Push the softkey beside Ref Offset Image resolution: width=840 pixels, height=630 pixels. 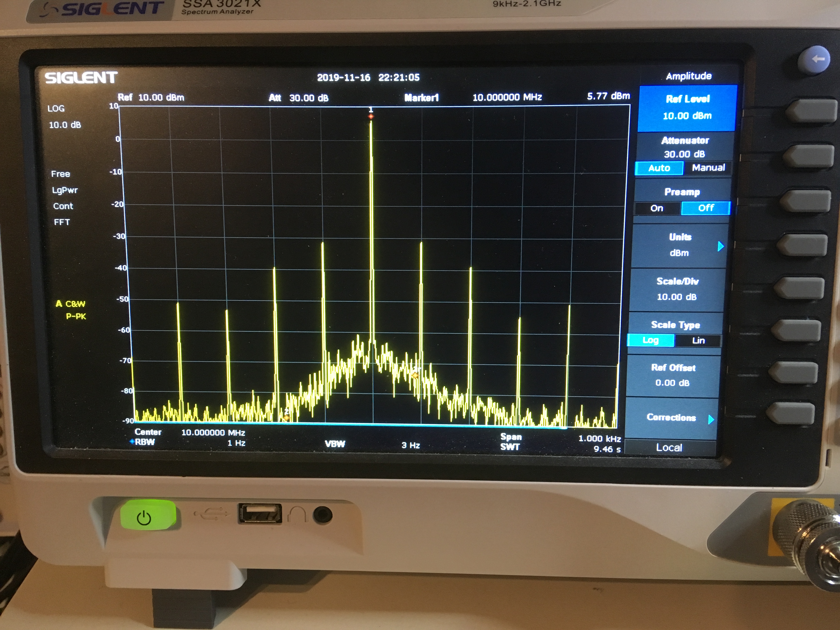coord(793,372)
